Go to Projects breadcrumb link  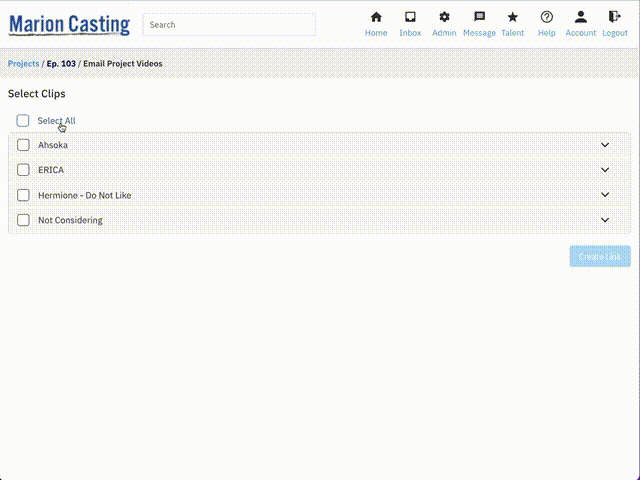coord(23,64)
